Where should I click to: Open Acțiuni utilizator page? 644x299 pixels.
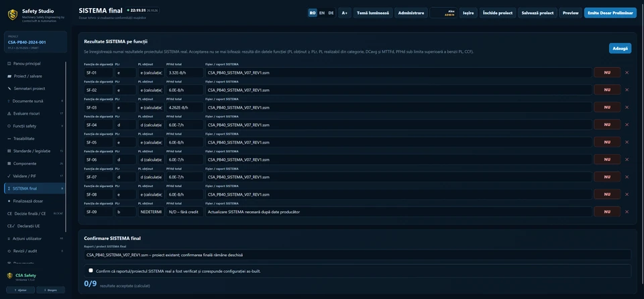(34, 239)
